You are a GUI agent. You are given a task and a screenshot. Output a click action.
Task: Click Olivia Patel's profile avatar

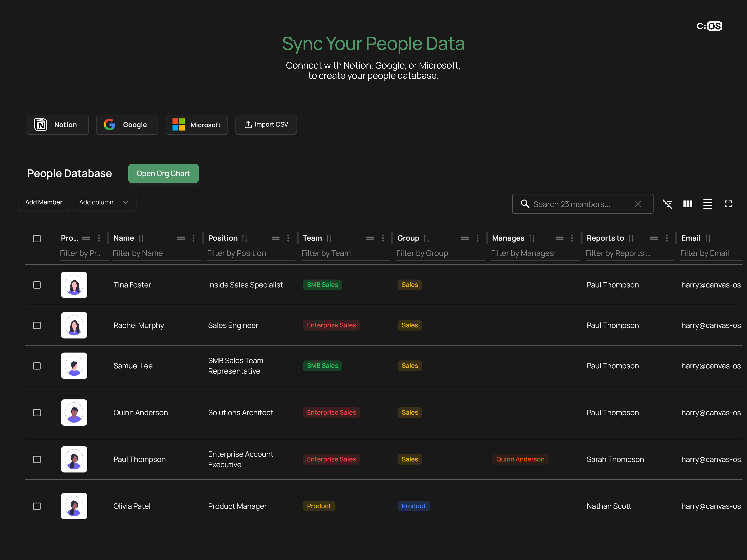coord(74,506)
